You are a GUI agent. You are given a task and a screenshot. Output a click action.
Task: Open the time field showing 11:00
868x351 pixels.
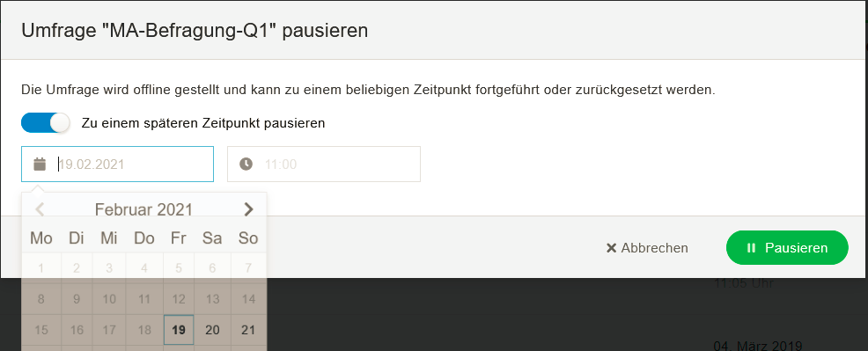pyautogui.click(x=324, y=165)
